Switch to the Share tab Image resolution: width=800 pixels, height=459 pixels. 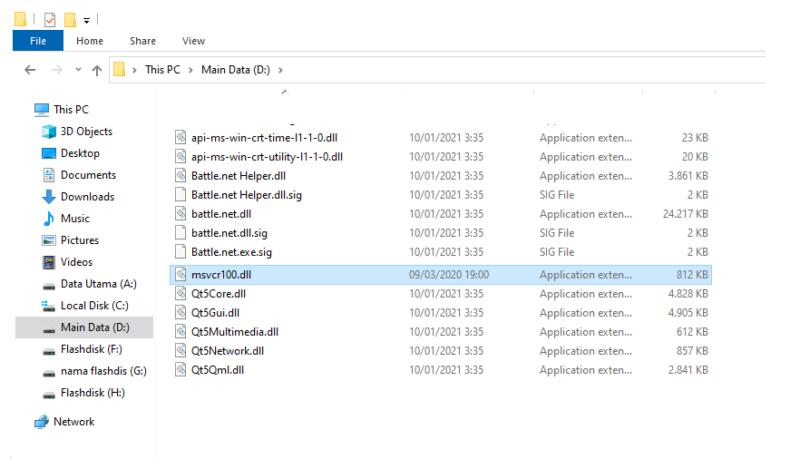[x=142, y=41]
